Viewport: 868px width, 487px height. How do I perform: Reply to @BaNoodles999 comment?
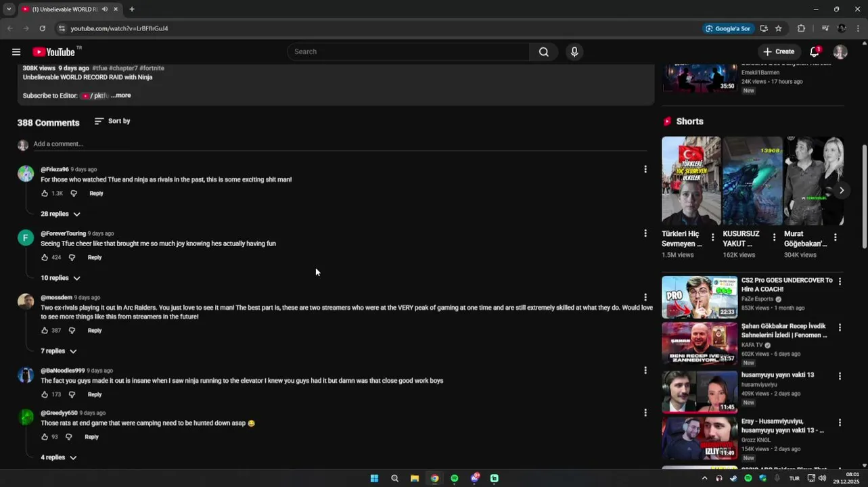pos(95,394)
